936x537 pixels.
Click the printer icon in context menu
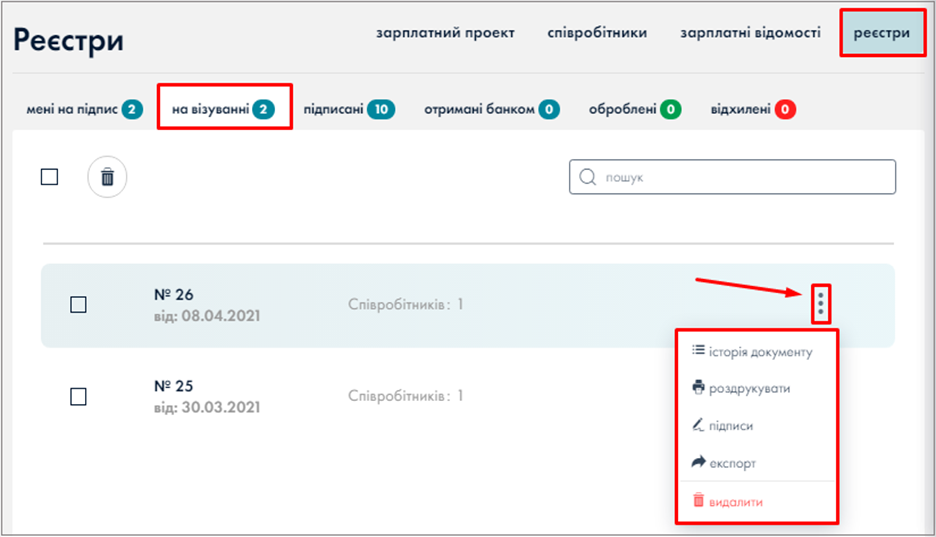coord(699,388)
